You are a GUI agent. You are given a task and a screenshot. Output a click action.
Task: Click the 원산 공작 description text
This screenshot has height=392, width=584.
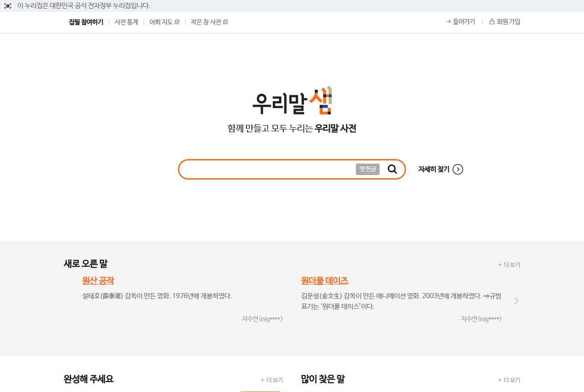(x=157, y=296)
